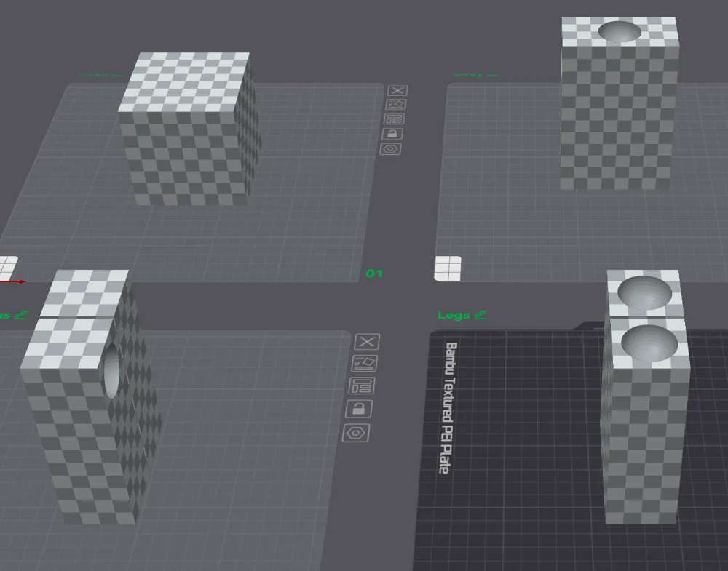The height and width of the screenshot is (571, 728).
Task: Arrange objects on the plate below plate 01
Action: 362,386
